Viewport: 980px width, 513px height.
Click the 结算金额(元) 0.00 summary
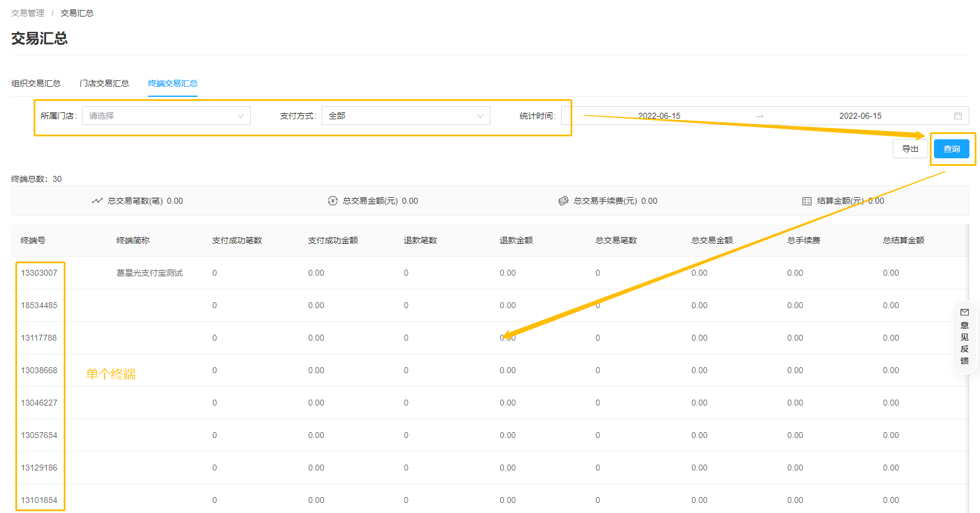point(850,201)
